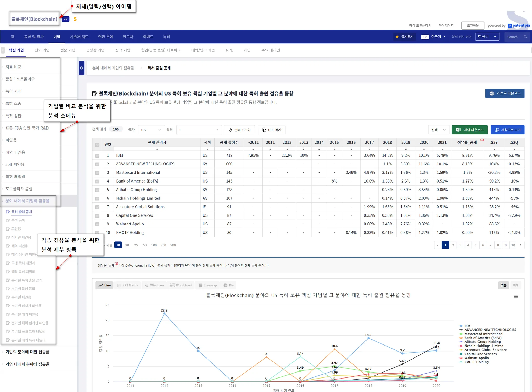Click the 엑셀 다운로드 button

click(x=469, y=130)
